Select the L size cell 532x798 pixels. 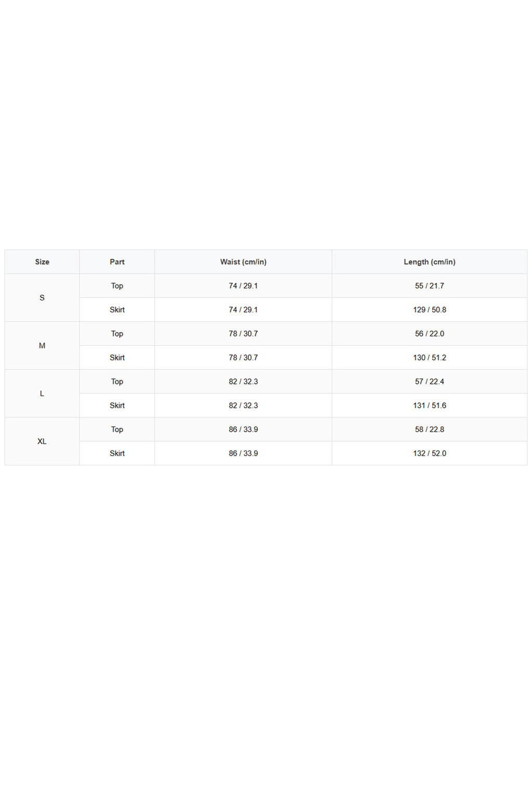coord(42,393)
